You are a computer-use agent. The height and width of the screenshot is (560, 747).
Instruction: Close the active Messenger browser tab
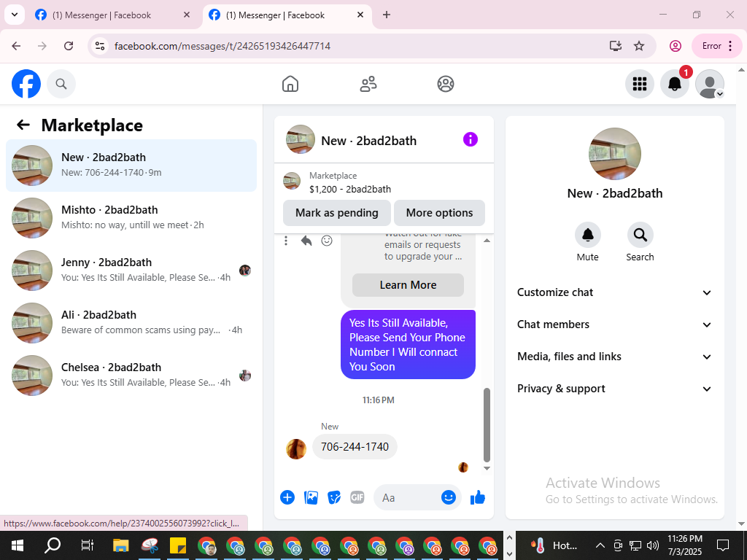pos(360,15)
